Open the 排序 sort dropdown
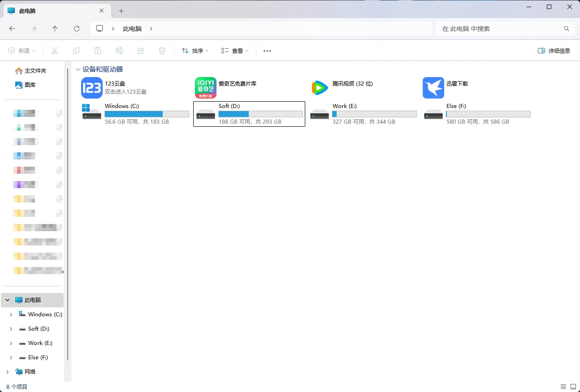The height and width of the screenshot is (392, 580). click(195, 51)
